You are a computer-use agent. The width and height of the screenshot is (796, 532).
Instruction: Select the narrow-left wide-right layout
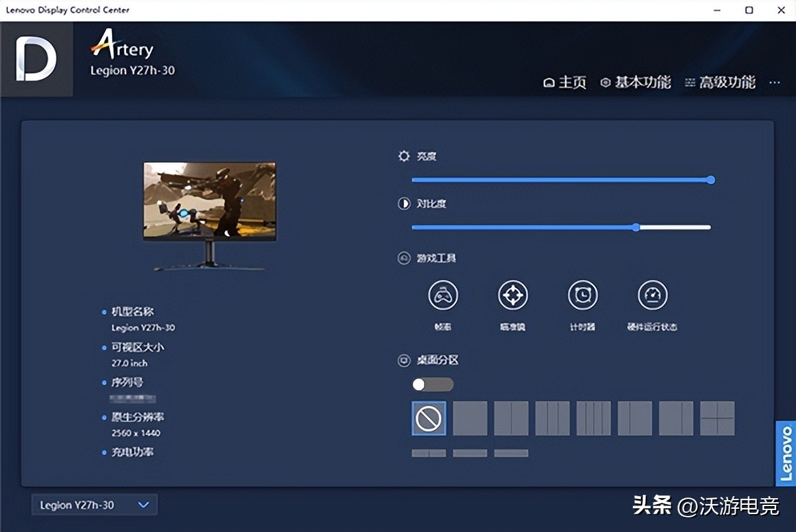pyautogui.click(x=635, y=419)
